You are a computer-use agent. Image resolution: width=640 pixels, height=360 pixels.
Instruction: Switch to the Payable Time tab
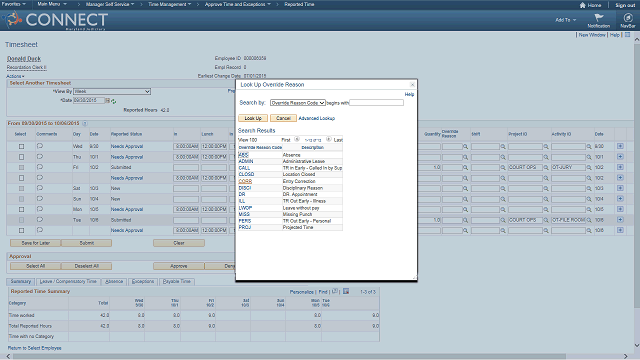[177, 282]
